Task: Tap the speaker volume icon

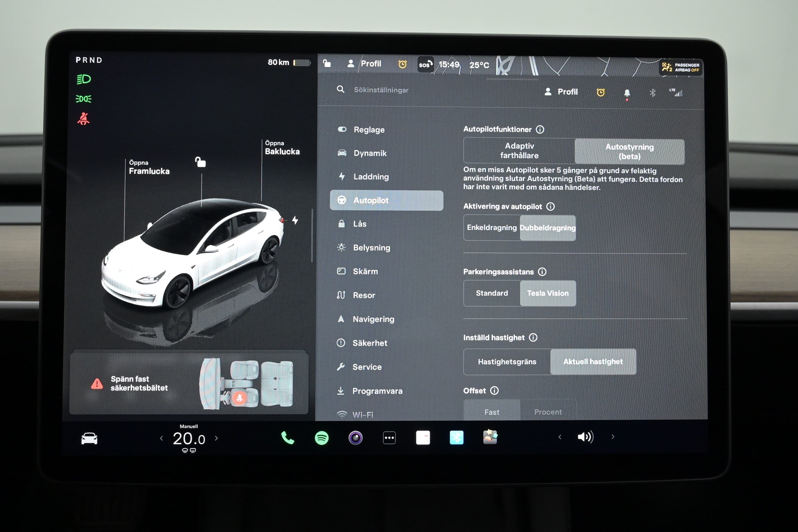Action: tap(585, 437)
